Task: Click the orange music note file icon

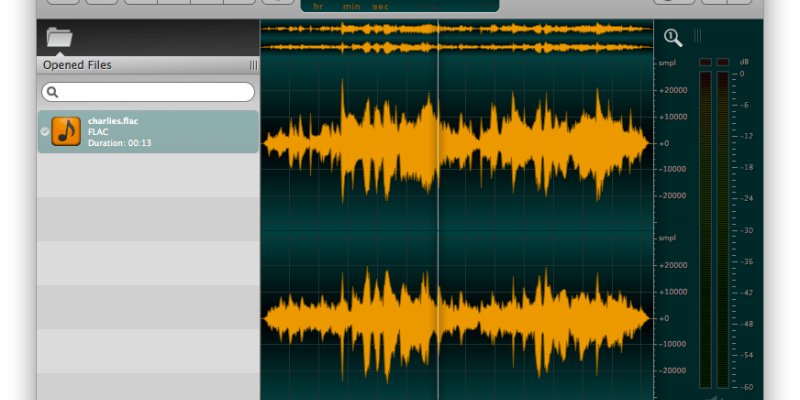Action: (66, 131)
